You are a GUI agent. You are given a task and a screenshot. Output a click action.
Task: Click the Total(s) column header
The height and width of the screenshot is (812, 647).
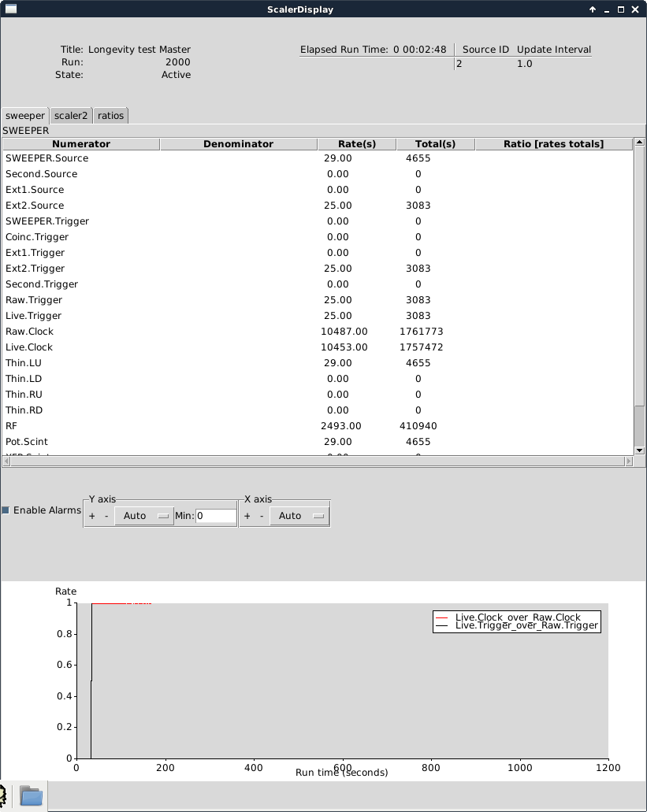click(435, 144)
